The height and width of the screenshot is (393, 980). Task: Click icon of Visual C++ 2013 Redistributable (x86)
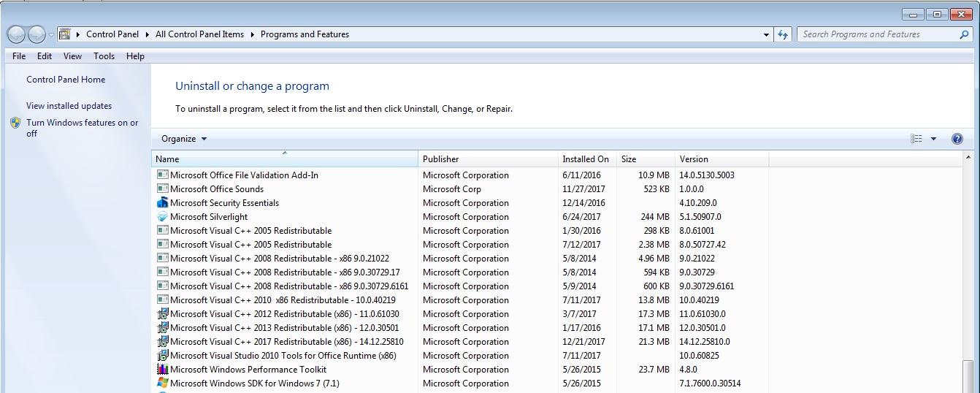[163, 328]
